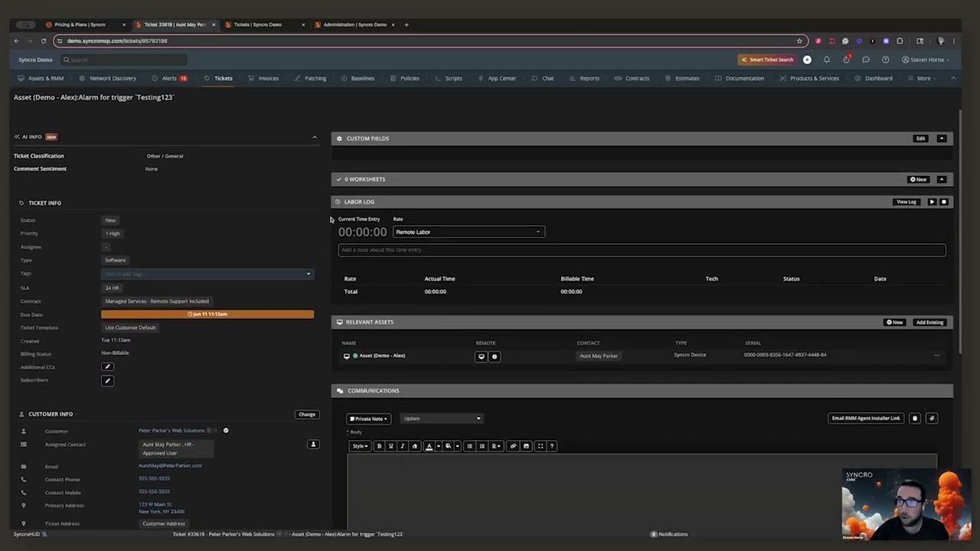Open paragraph alignment dropdown
Viewport: 980px width, 551px height.
[x=496, y=446]
